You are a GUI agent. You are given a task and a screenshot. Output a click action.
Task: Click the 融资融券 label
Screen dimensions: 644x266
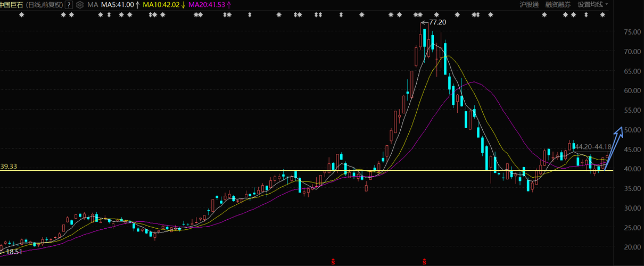point(558,4)
